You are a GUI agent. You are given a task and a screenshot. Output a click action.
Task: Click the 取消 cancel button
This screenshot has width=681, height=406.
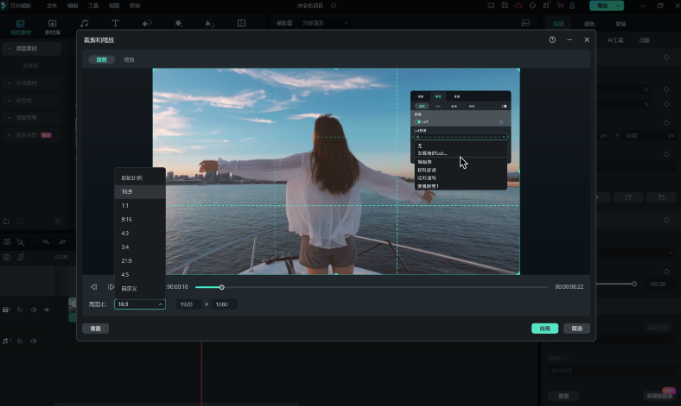pos(576,328)
